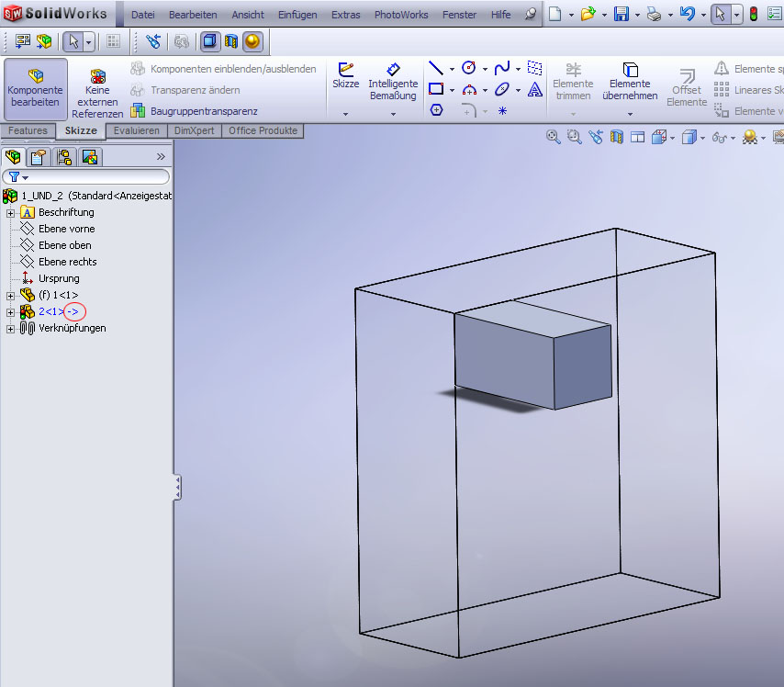Image resolution: width=784 pixels, height=687 pixels.
Task: Switch to Office Produkte tab
Action: point(263,130)
